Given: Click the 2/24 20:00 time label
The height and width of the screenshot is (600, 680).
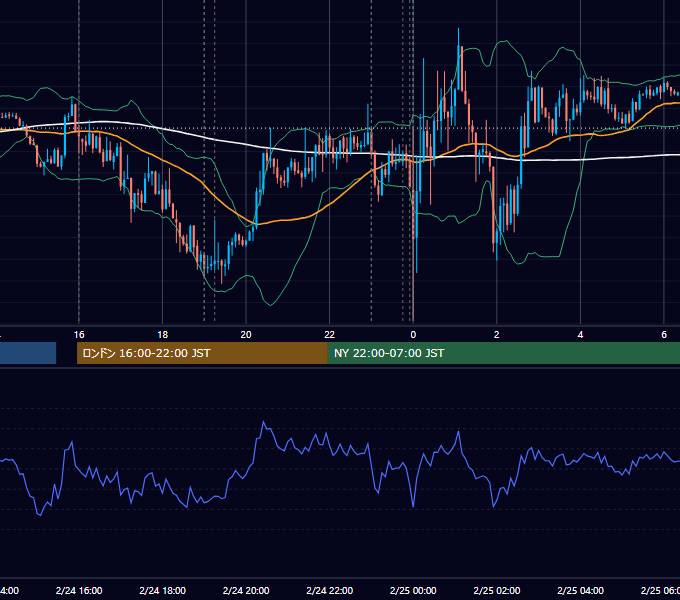Looking at the screenshot, I should click(x=246, y=590).
